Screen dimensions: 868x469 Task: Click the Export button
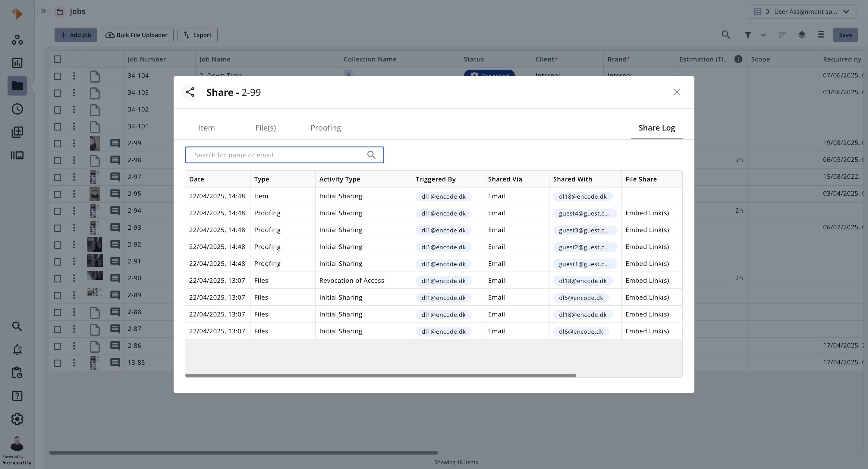[x=197, y=35]
